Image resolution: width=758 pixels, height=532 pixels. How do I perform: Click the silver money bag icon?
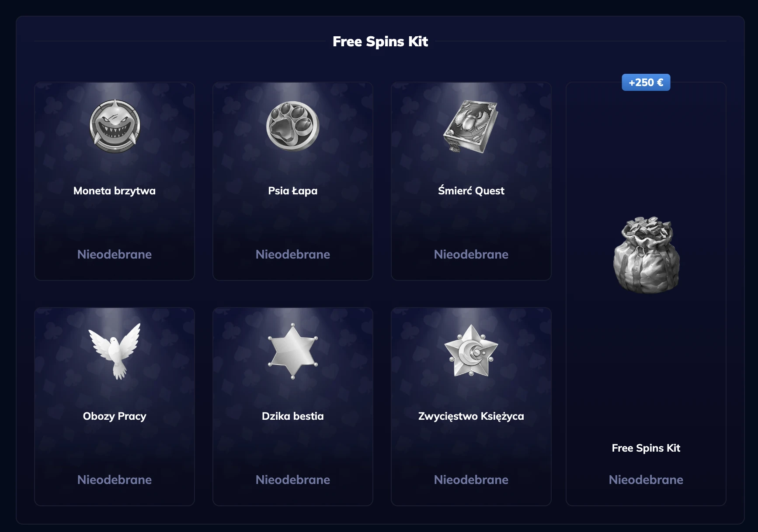(x=646, y=255)
